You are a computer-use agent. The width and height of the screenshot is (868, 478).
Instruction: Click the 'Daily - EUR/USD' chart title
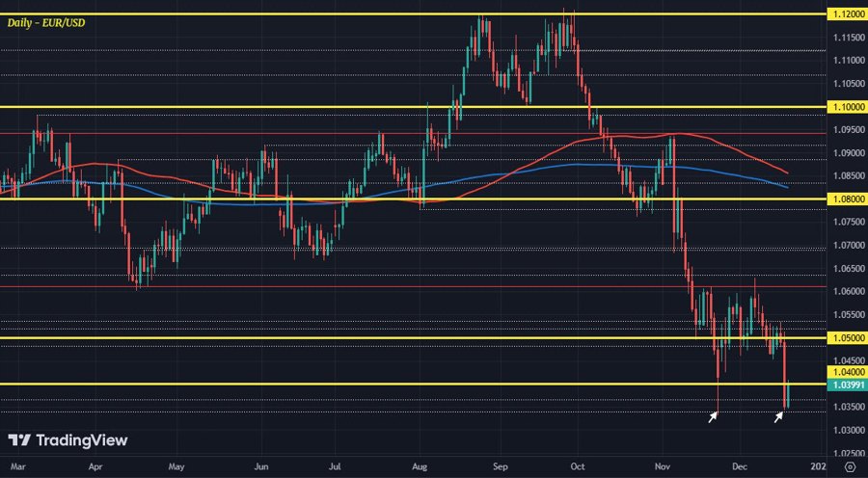[46, 23]
